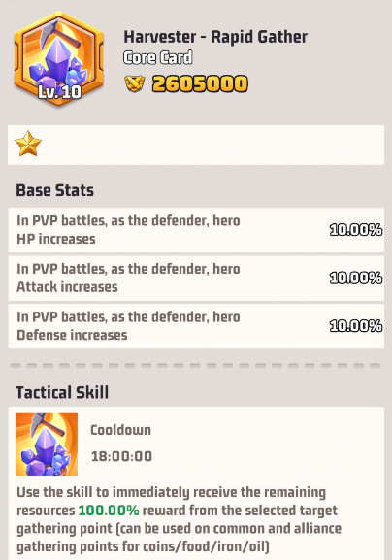Click the Attack 10.00% value
This screenshot has width=392, height=560.
(356, 278)
